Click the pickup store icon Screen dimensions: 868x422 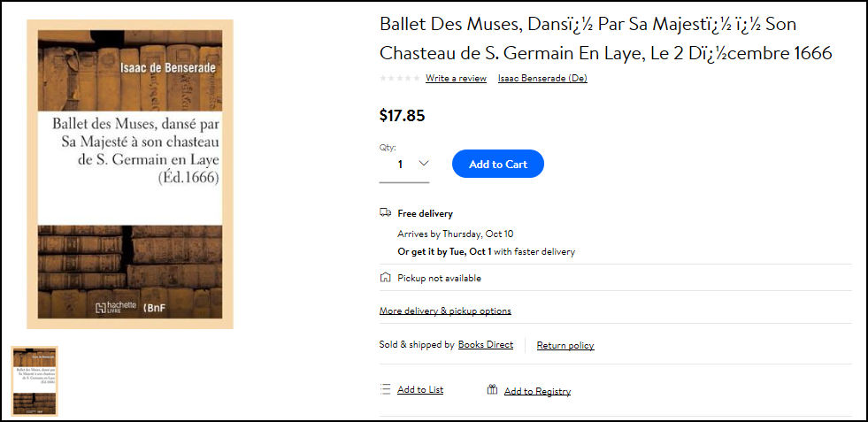tap(385, 278)
